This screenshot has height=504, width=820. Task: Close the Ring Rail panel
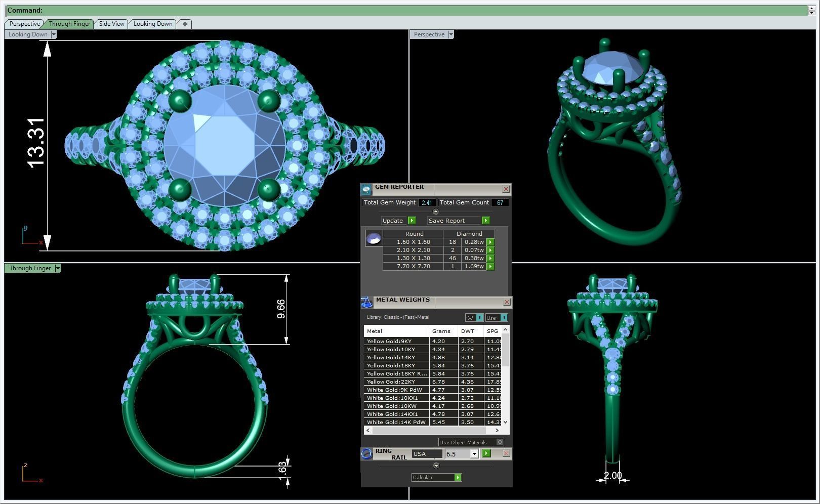point(506,453)
